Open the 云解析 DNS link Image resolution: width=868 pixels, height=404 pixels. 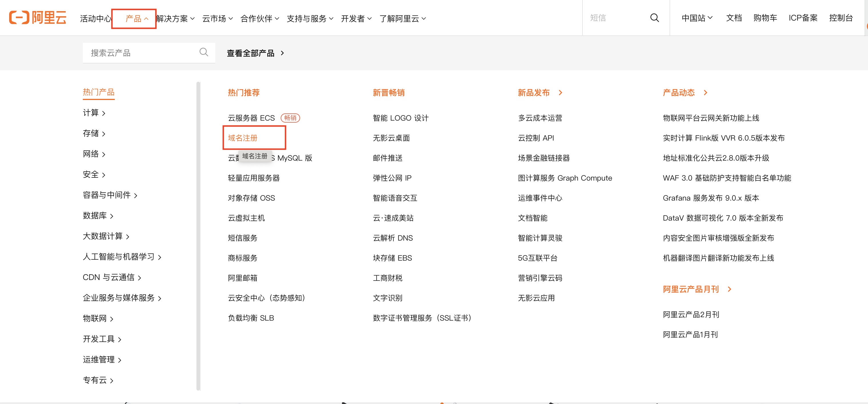click(x=393, y=238)
